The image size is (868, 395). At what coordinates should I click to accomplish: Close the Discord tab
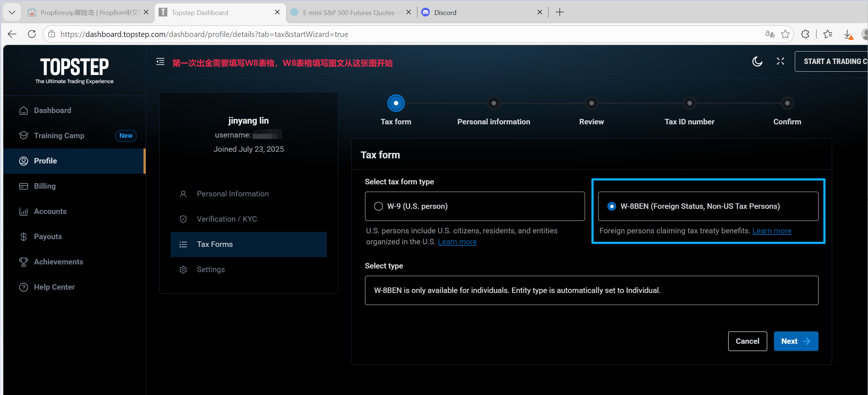tap(540, 12)
